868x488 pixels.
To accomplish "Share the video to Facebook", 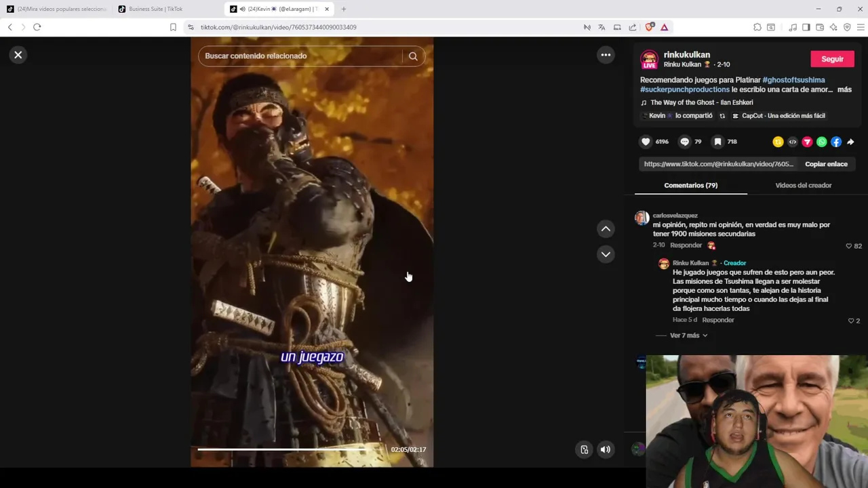I will pyautogui.click(x=836, y=142).
